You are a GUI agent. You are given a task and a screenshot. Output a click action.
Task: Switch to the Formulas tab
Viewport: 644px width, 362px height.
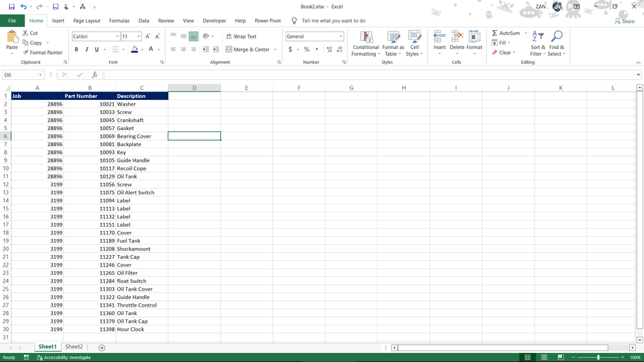tap(119, 21)
